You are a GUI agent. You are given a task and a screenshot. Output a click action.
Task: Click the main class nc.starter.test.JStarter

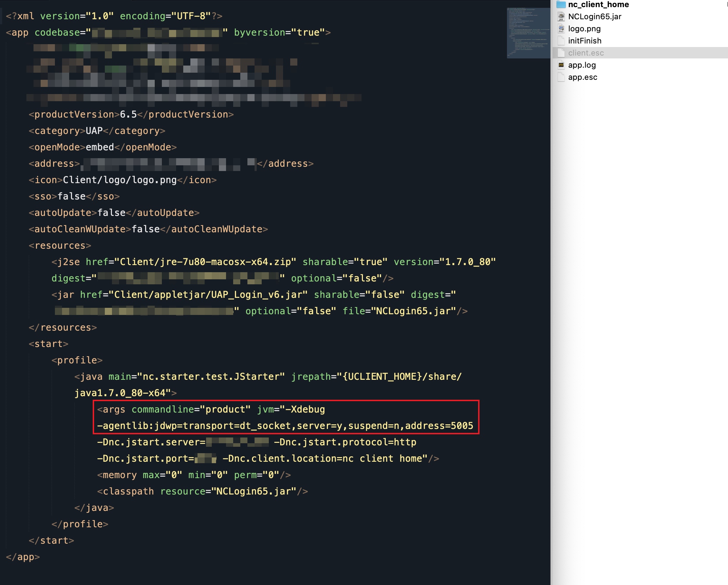(x=211, y=377)
